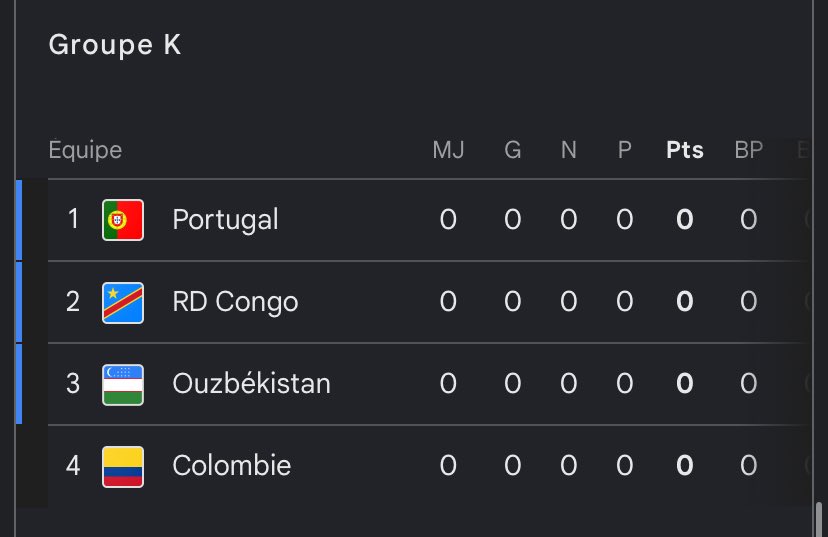Open the Portugal team link
This screenshot has width=828, height=537.
(x=225, y=220)
